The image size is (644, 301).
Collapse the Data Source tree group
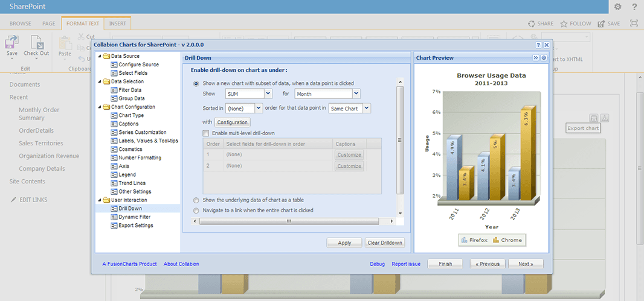point(100,56)
